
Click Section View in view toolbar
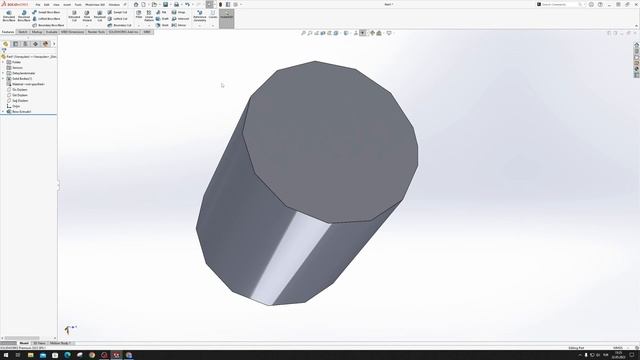tap(323, 33)
